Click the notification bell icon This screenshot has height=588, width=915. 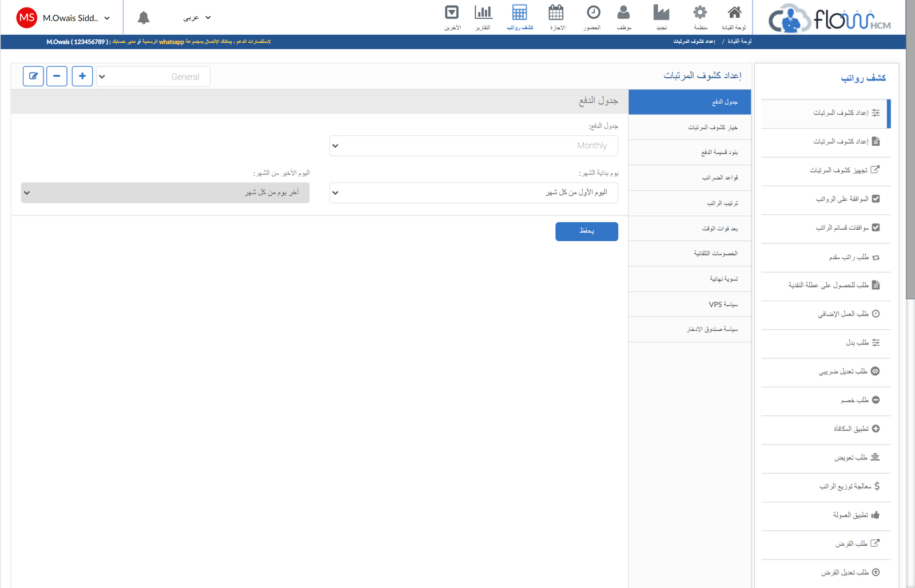click(x=144, y=18)
